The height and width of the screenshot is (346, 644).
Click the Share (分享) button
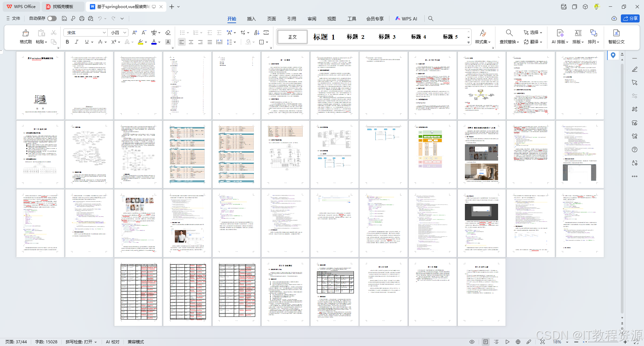pos(630,18)
